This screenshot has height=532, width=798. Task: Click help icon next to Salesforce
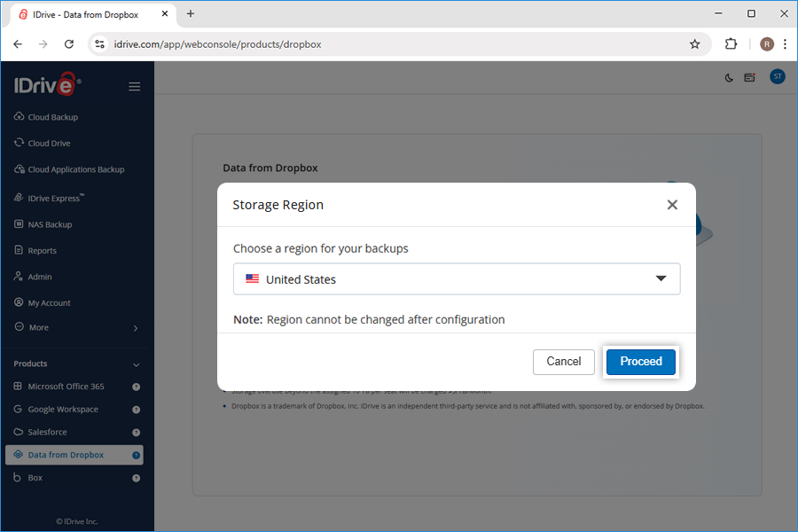click(136, 433)
